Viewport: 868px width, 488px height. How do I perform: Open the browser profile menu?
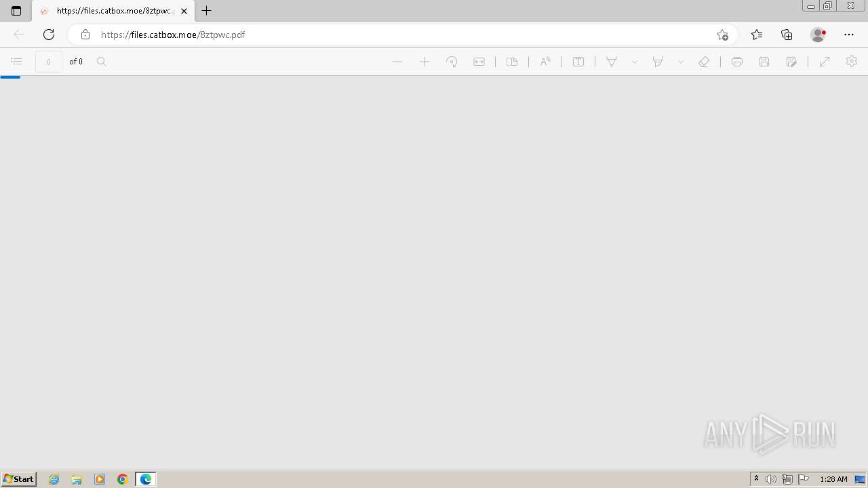click(818, 35)
